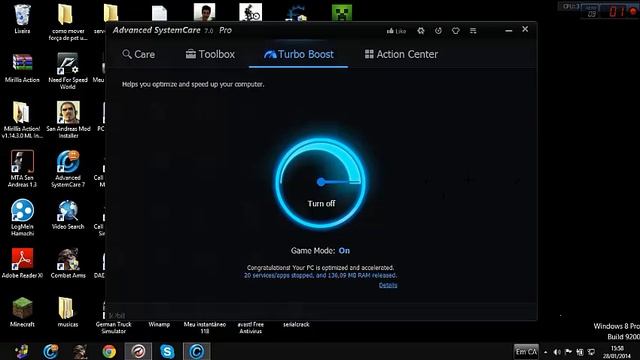Image resolution: width=640 pixels, height=360 pixels.
Task: Open the volume speaker tray icon
Action: coord(557,352)
